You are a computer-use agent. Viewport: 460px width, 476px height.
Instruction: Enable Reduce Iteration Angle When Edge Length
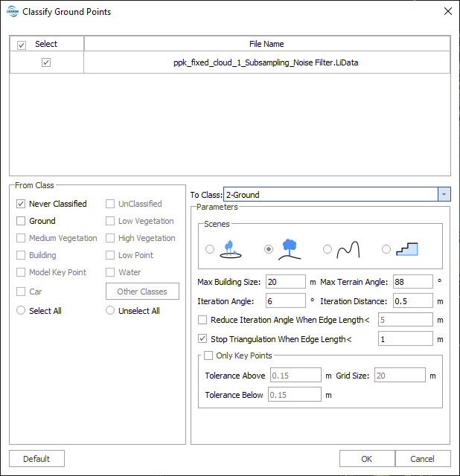[x=202, y=320]
